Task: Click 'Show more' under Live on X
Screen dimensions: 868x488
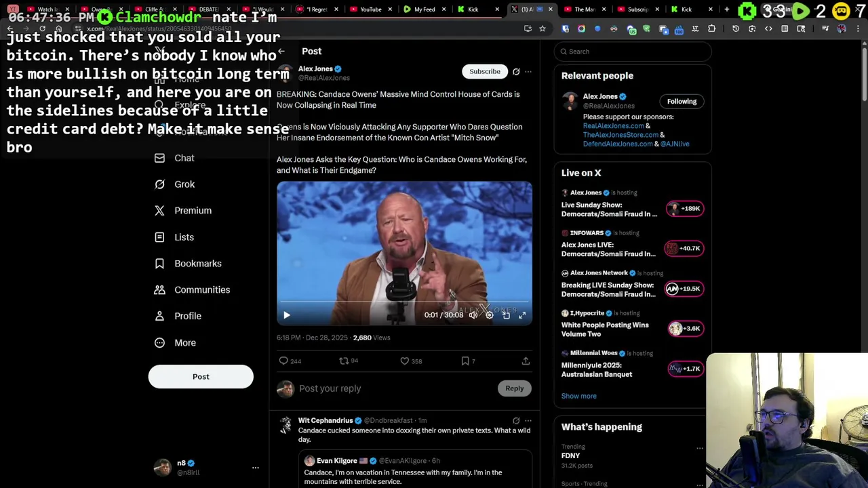Action: coord(579,396)
